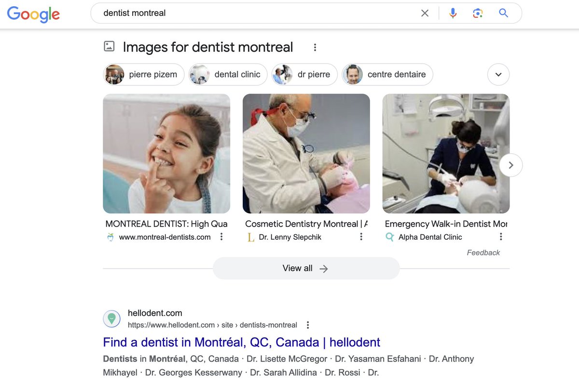Open 'MONTREAL DENTIST: High Qua' caption
Image resolution: width=579 pixels, height=392 pixels.
pyautogui.click(x=166, y=224)
